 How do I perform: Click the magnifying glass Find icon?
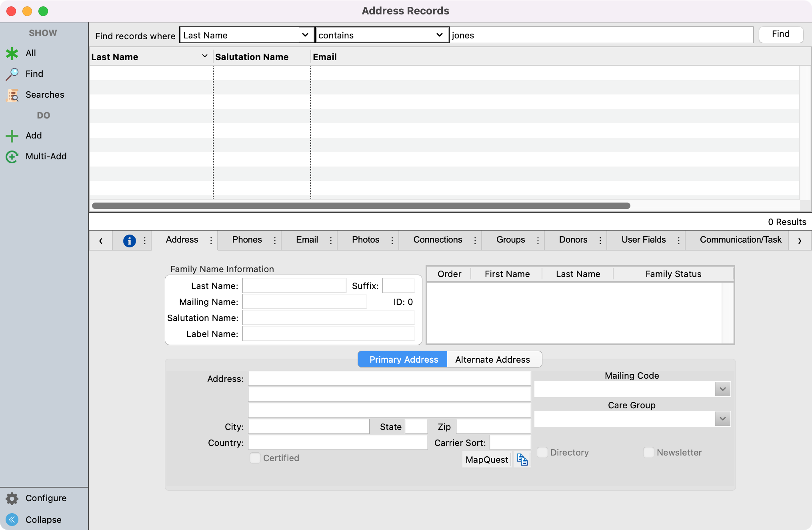[x=12, y=74]
